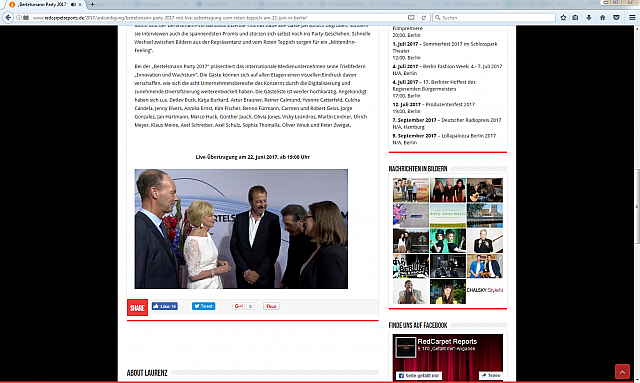Reload the page with the refresh icon

[x=424, y=18]
